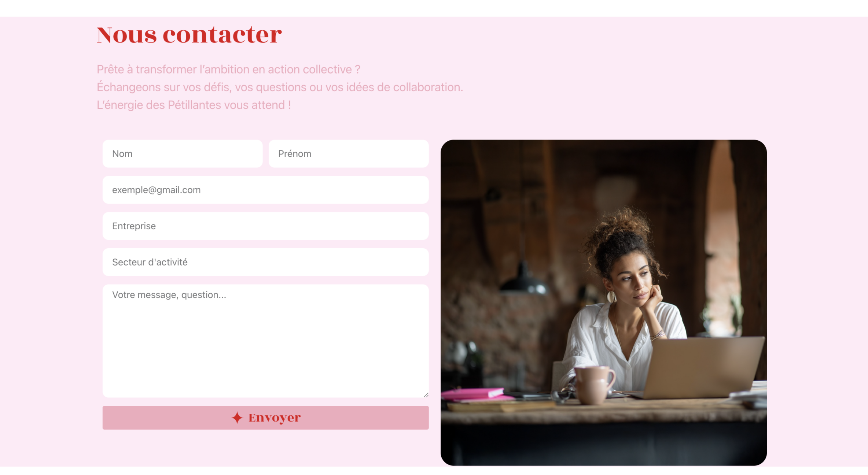Click the exemple@gmail.com email field

(x=266, y=190)
